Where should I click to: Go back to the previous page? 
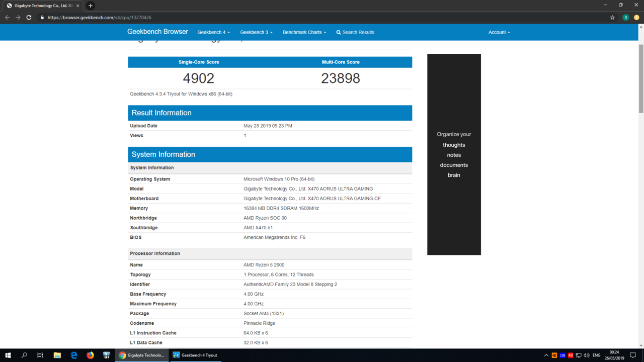tap(7, 17)
